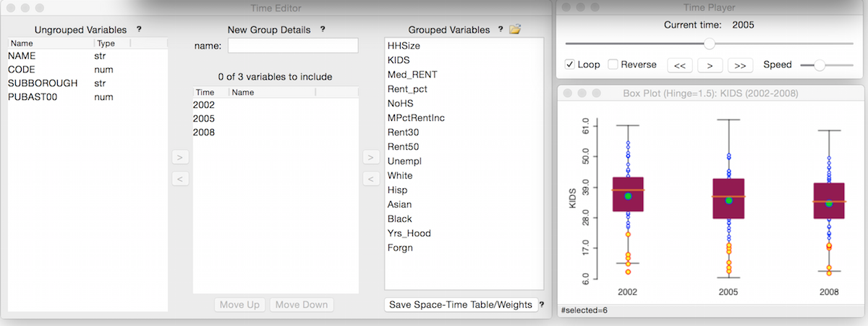This screenshot has height=326, width=868.
Task: Open the folder icon beside Grouped Variables
Action: (515, 30)
